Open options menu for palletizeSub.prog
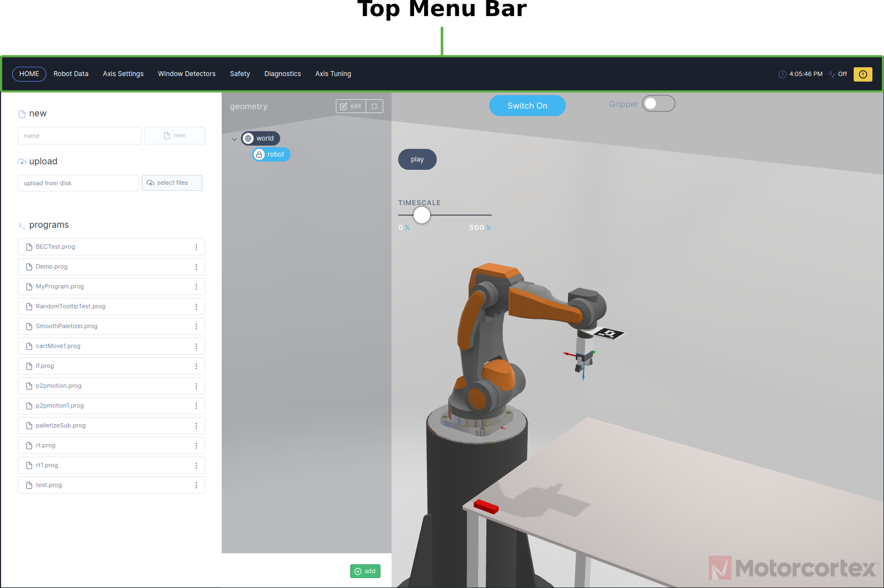The height and width of the screenshot is (588, 884). click(196, 426)
